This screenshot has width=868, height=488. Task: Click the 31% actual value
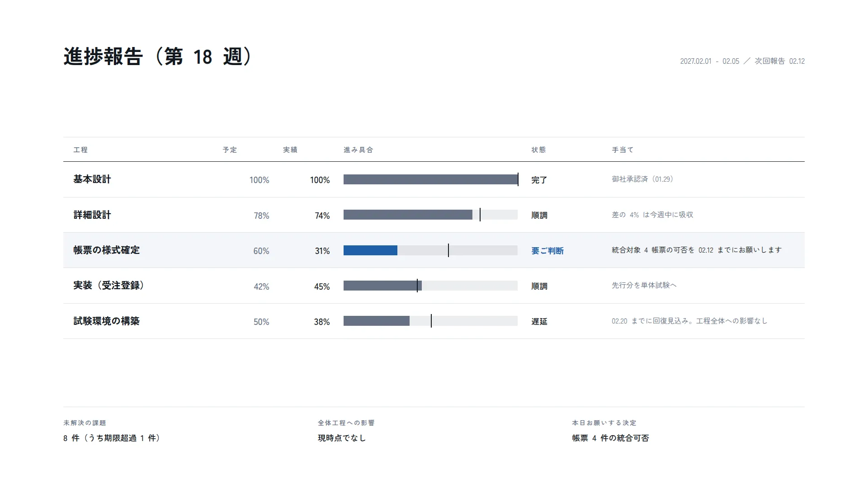click(322, 251)
